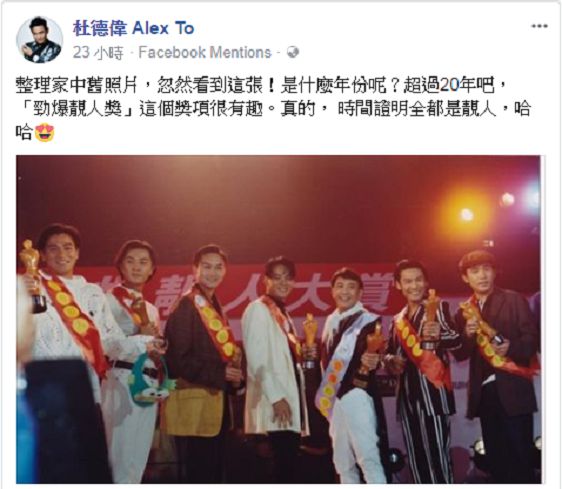The width and height of the screenshot is (562, 489).
Task: Open Alex To's round profile picture
Action: (39, 39)
